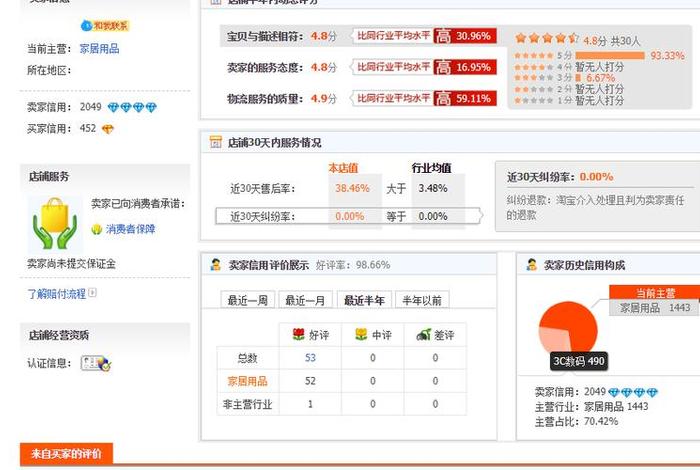Select the 近30天纠纷率 row
Screen dimensions: 700x470
tap(349, 216)
